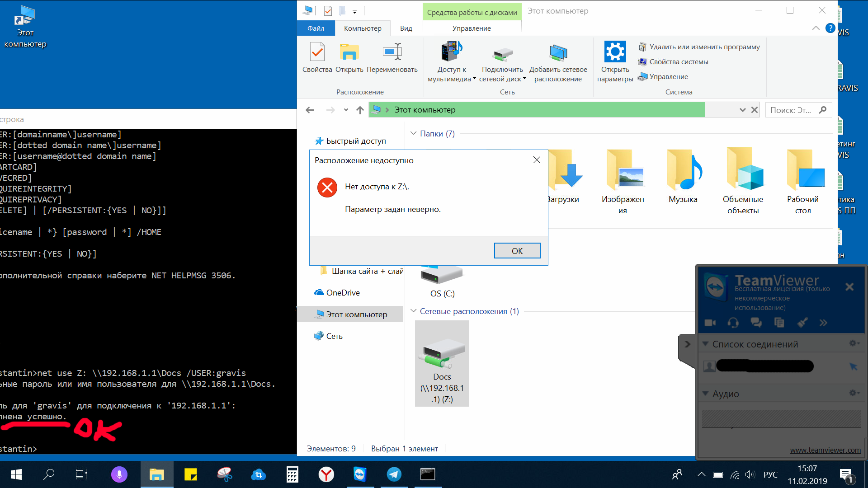Open the Файл menu tab

pos(316,28)
